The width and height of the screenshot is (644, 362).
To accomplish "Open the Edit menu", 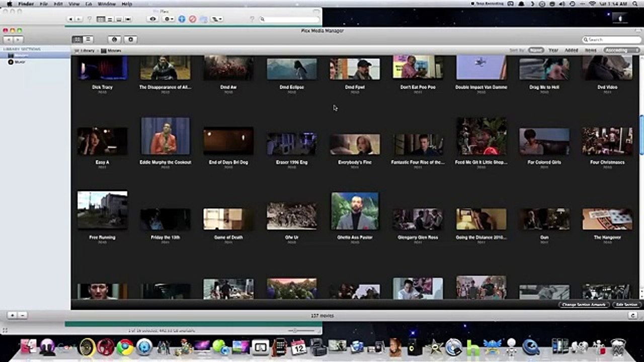I will tap(58, 4).
